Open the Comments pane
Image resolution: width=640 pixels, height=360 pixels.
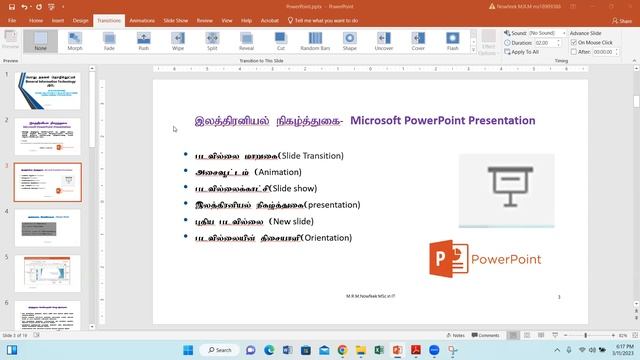click(x=485, y=335)
